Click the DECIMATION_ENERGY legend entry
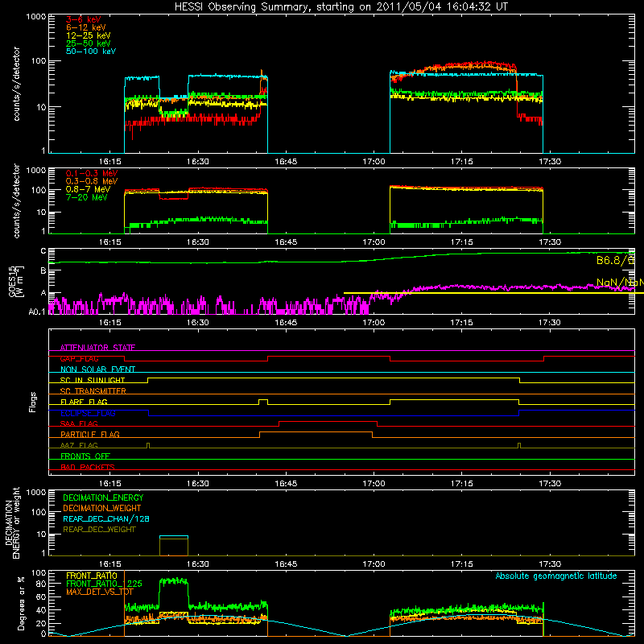Image resolution: width=644 pixels, height=644 pixels. 103,497
